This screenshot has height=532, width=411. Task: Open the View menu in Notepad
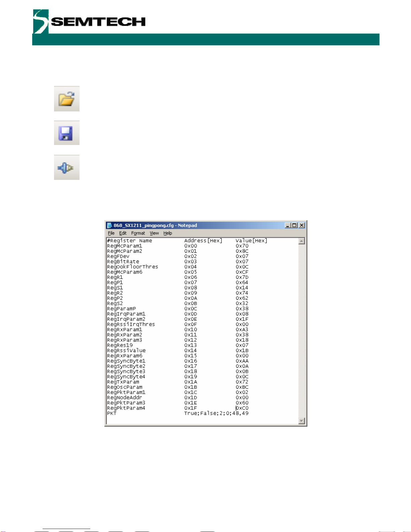tap(154, 233)
